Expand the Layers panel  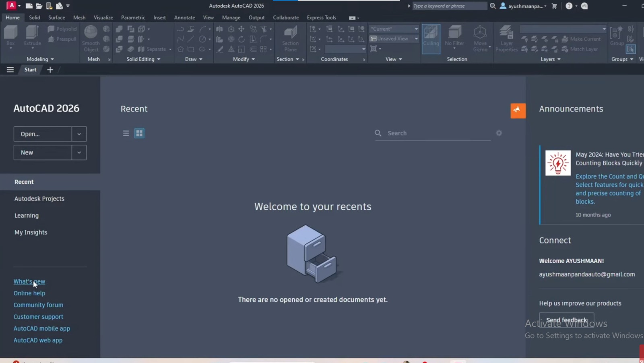coord(550,59)
